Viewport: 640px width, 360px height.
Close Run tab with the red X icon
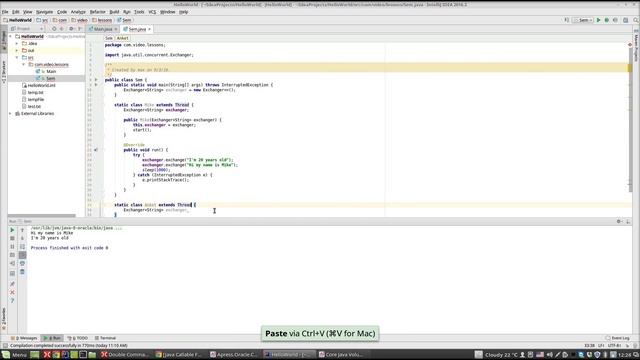click(12, 292)
